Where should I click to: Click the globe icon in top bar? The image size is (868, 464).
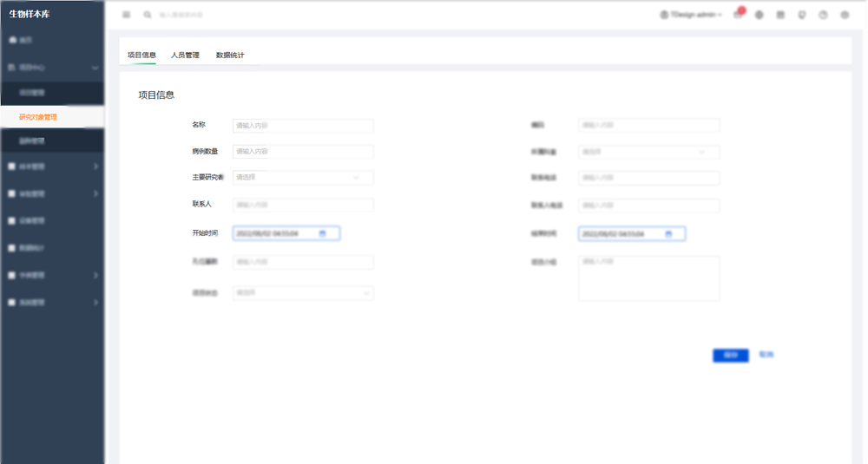759,15
